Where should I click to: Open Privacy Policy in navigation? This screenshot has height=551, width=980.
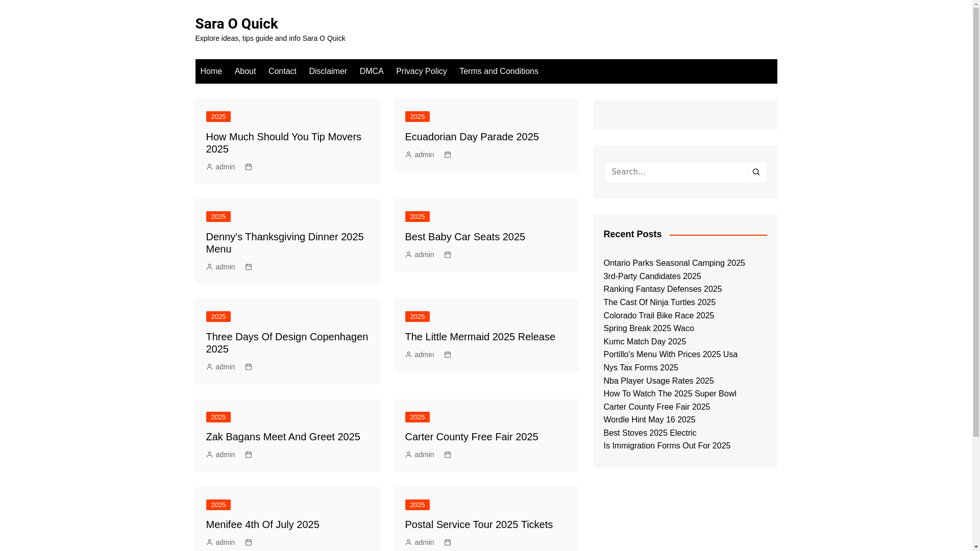click(x=422, y=71)
